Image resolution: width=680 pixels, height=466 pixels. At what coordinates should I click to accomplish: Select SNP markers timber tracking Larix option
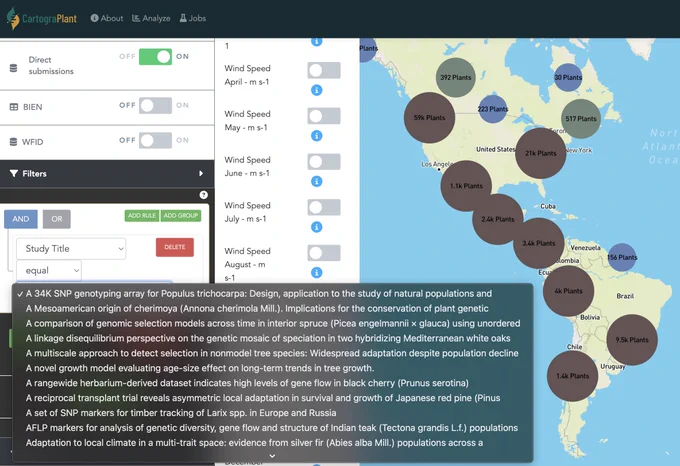[x=272, y=413]
